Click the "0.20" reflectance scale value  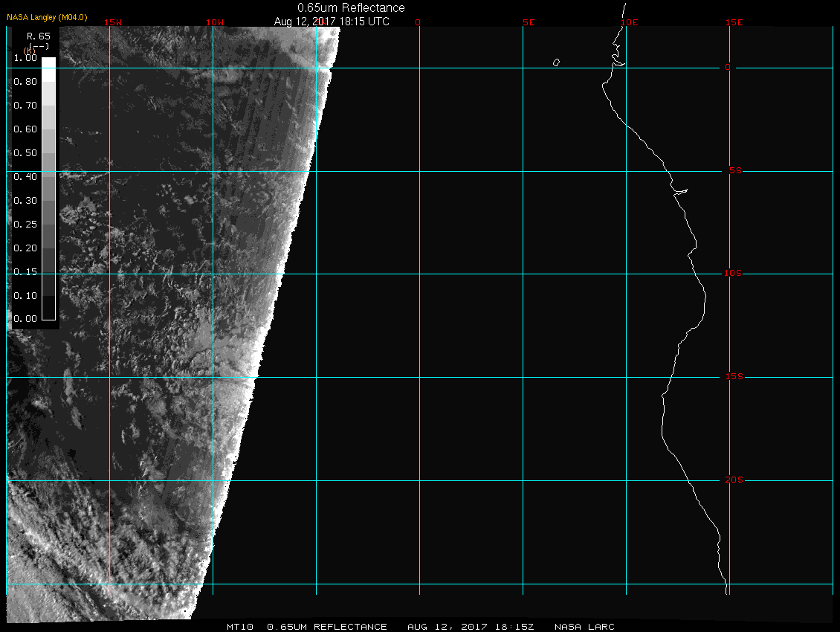pos(25,248)
